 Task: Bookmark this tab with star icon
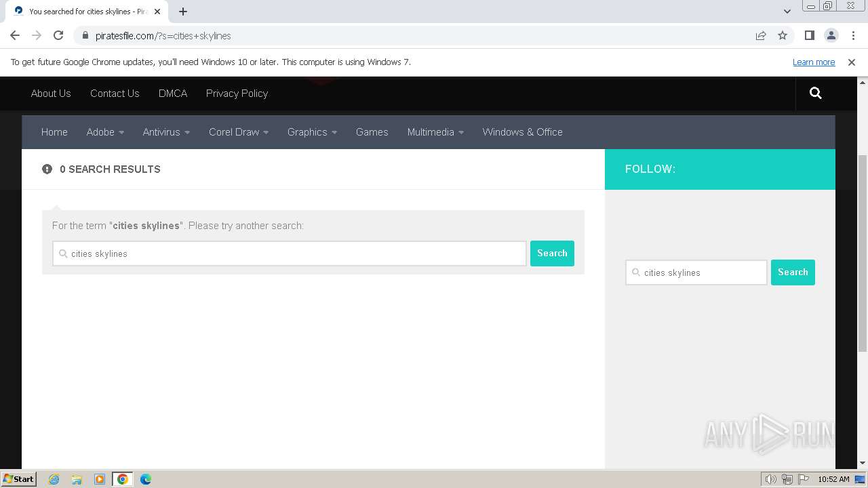(x=783, y=35)
